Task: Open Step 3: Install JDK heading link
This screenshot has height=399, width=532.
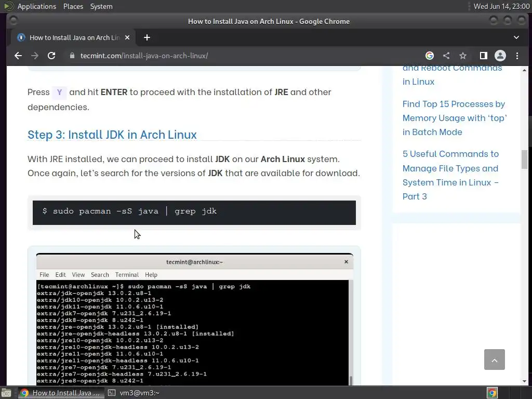Action: click(112, 135)
